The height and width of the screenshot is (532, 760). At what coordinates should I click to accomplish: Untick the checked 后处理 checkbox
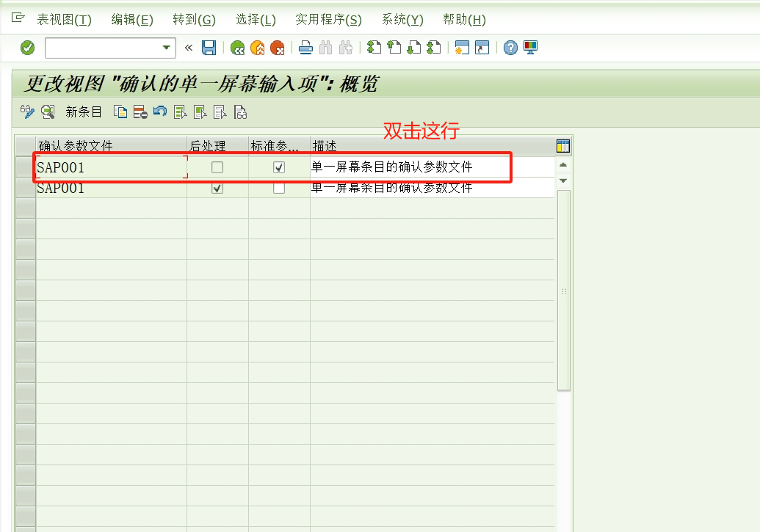tap(217, 188)
